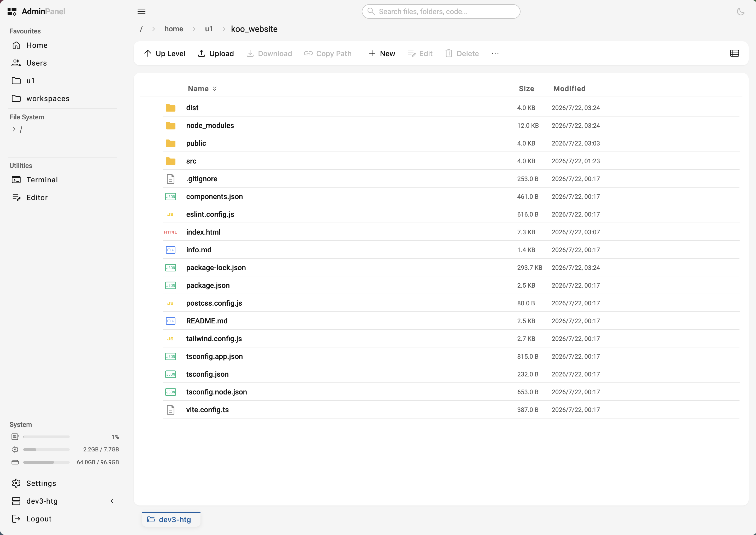Click package-lock.json JSON icon
The height and width of the screenshot is (535, 756).
pos(170,268)
